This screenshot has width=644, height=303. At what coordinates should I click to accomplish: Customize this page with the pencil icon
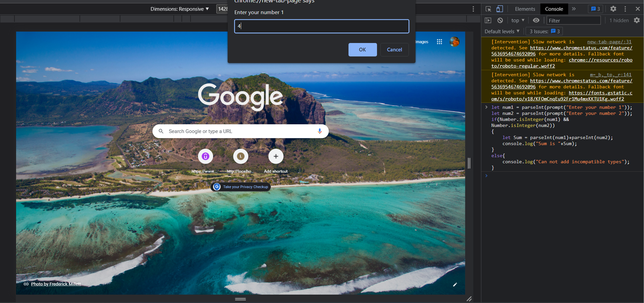(x=455, y=285)
